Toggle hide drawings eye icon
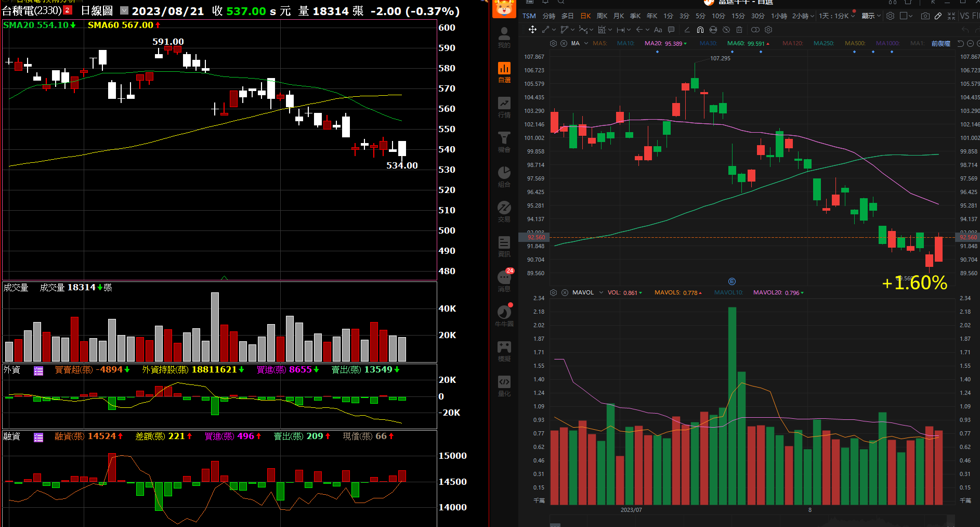Viewport: 980px width, 527px height. pyautogui.click(x=726, y=30)
